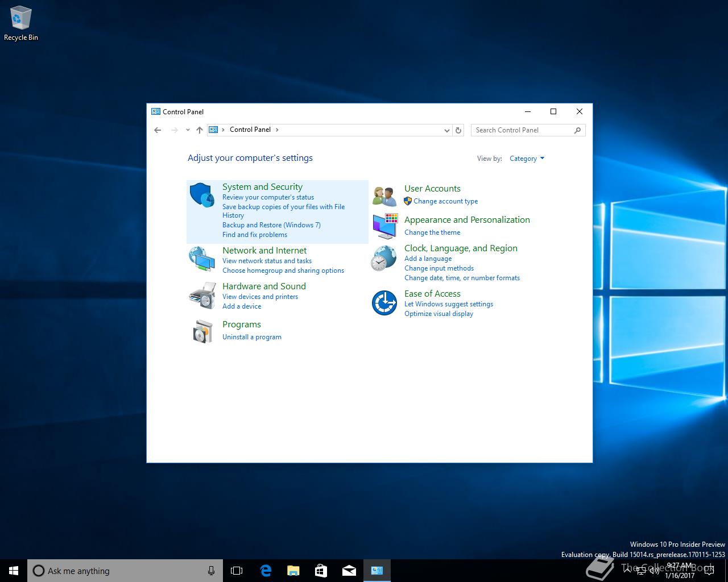Viewport: 728px width, 582px height.
Task: Open the Network and Internet globe icon
Action: tap(202, 259)
